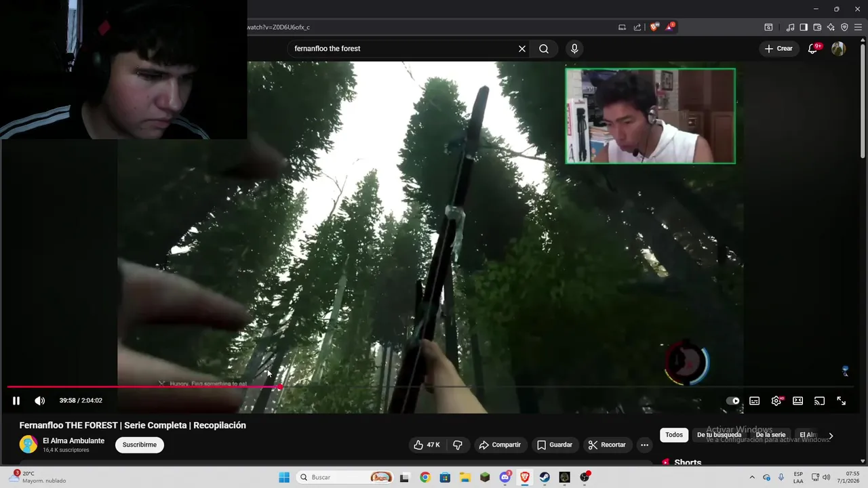Toggle the autoplay switch in player controls
Image resolution: width=868 pixels, height=488 pixels.
(733, 401)
